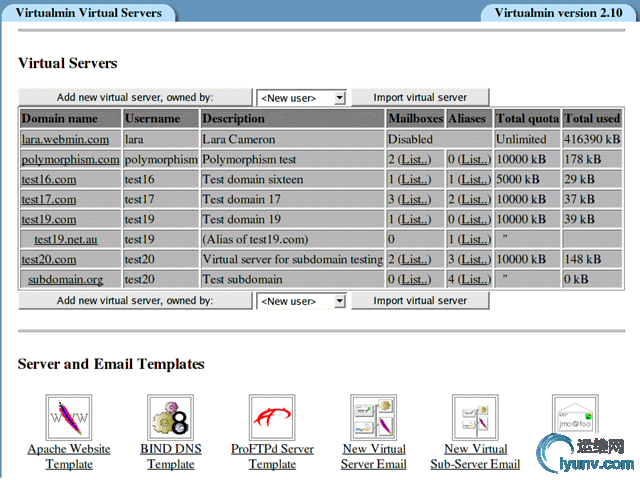List mailboxes for test17.com
The width and height of the screenshot is (640, 480).
coord(414,200)
